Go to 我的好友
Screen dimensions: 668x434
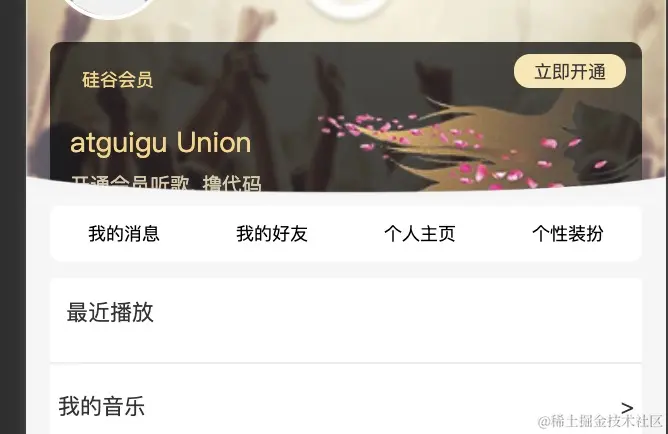(x=272, y=234)
